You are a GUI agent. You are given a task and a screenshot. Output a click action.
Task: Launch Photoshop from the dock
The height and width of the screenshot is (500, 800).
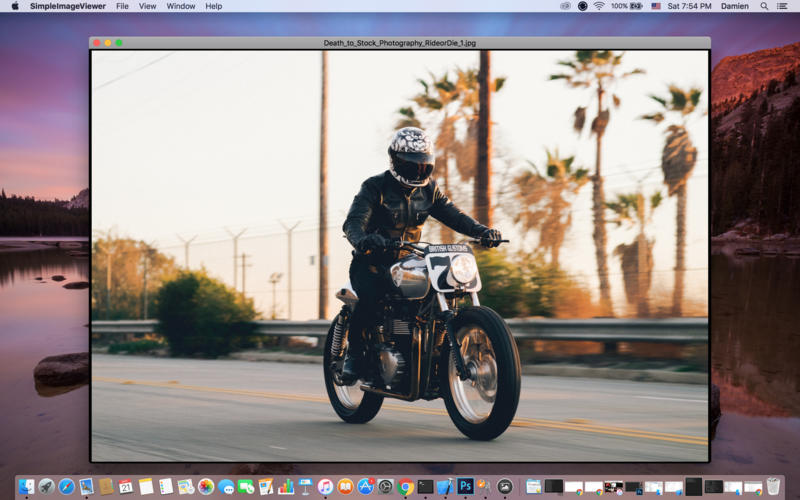point(465,487)
